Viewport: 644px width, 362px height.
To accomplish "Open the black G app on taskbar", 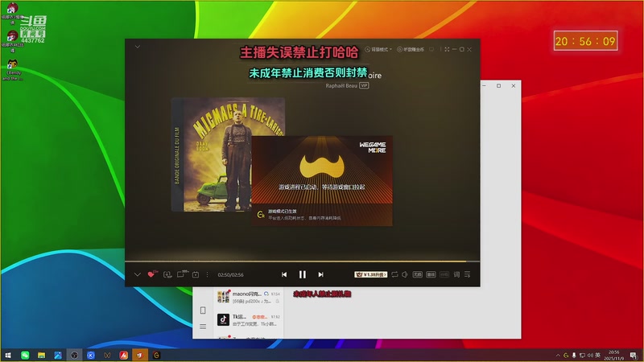I will 156,355.
